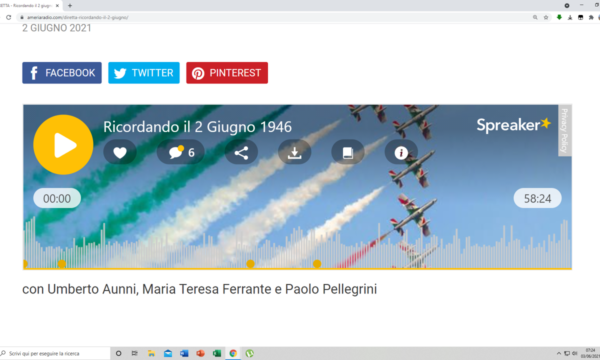Open the taskbar clock and date
This screenshot has height=360, width=600.
pos(590,353)
